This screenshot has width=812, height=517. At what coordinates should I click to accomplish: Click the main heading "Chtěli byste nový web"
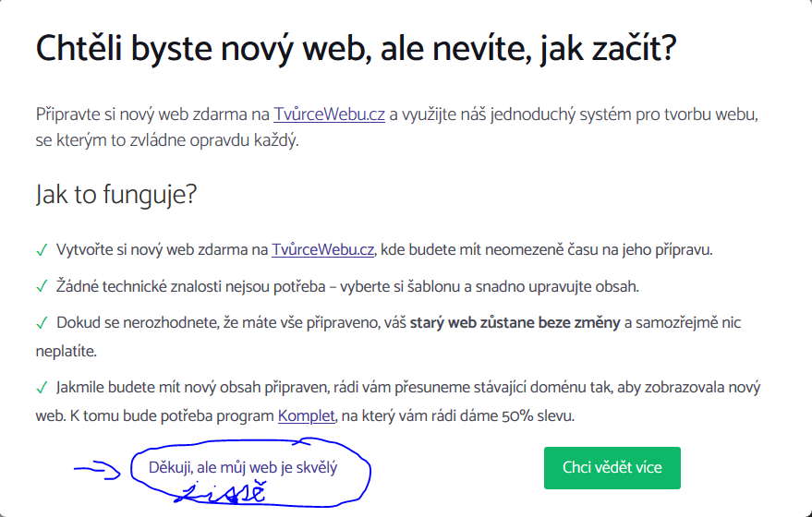pyautogui.click(x=356, y=48)
